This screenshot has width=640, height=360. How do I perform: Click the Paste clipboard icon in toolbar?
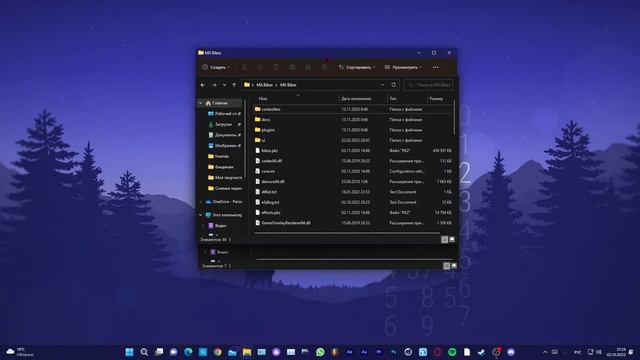(276, 67)
